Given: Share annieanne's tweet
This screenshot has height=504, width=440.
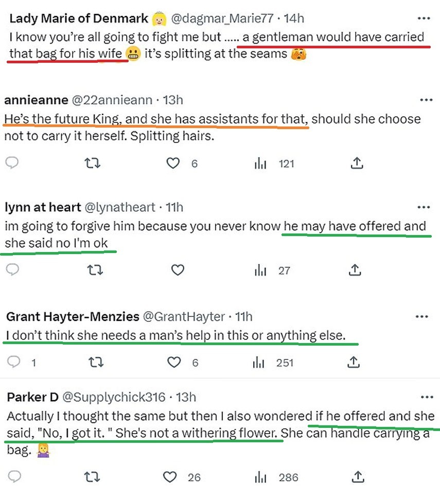Looking at the screenshot, I should 357,163.
